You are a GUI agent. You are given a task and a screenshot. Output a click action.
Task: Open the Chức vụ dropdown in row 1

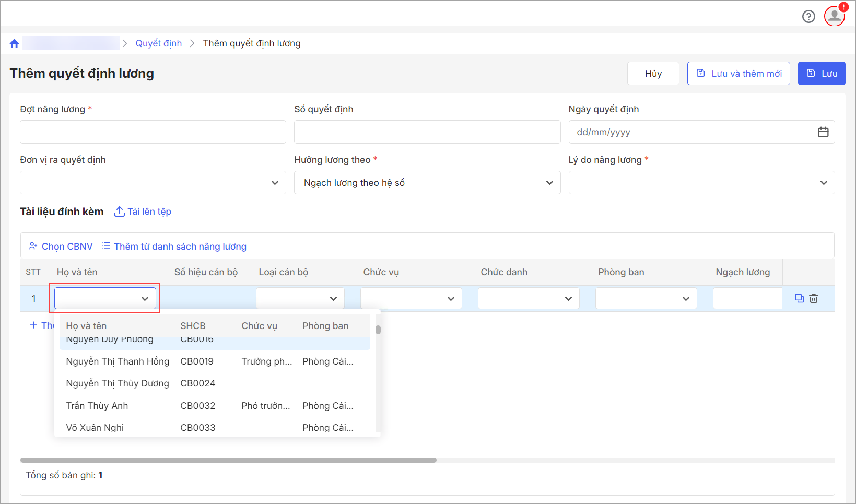(411, 298)
